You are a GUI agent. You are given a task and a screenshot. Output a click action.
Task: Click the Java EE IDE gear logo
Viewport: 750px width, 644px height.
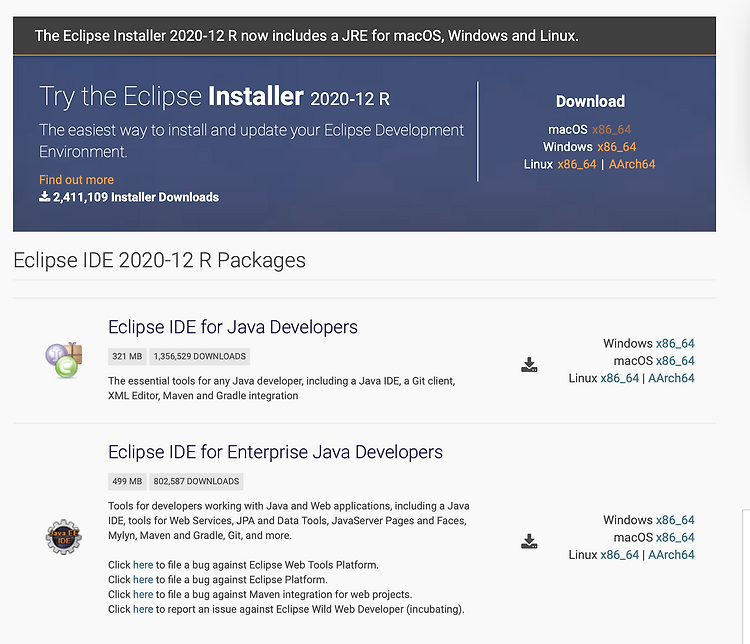click(64, 537)
